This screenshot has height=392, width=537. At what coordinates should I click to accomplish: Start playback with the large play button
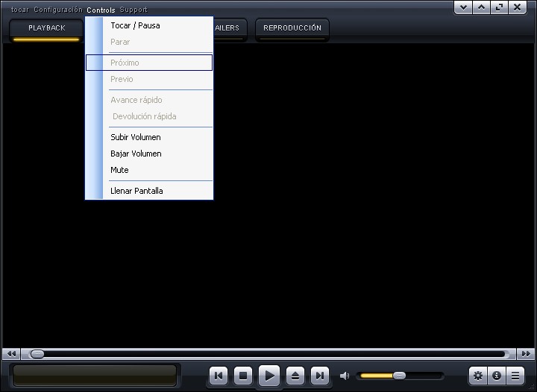point(269,376)
